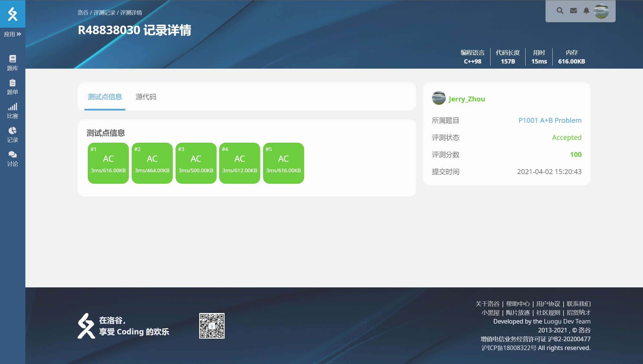
Task: Open the mail messages icon
Action: pos(573,11)
